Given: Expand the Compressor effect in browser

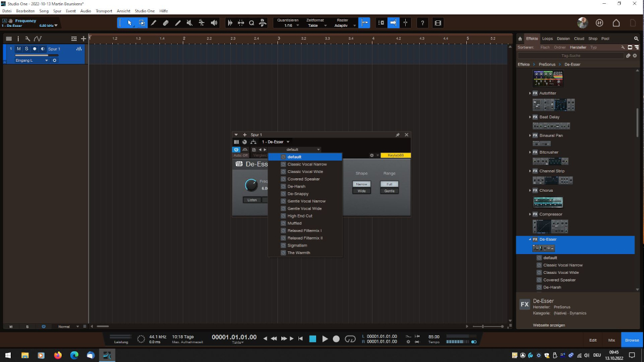Looking at the screenshot, I should [x=530, y=214].
